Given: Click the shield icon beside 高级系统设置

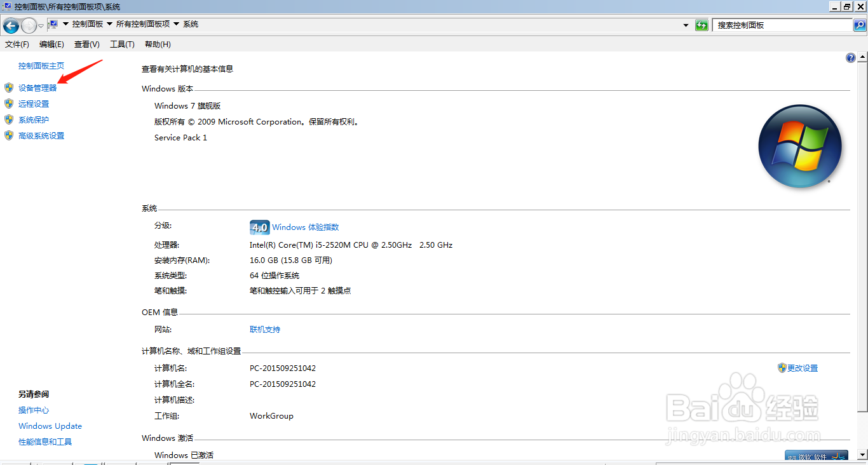Looking at the screenshot, I should click(x=9, y=135).
